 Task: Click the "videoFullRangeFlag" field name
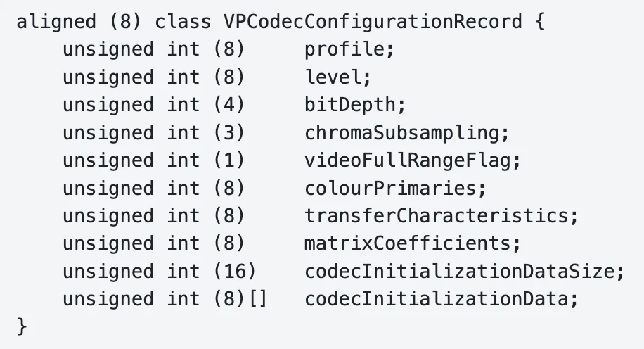(413, 160)
